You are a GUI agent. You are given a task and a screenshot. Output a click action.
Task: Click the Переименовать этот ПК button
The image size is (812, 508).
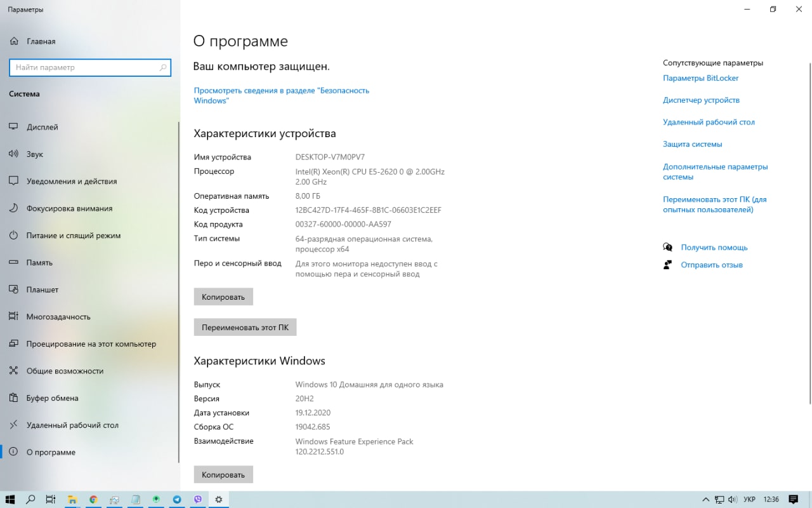coord(245,328)
